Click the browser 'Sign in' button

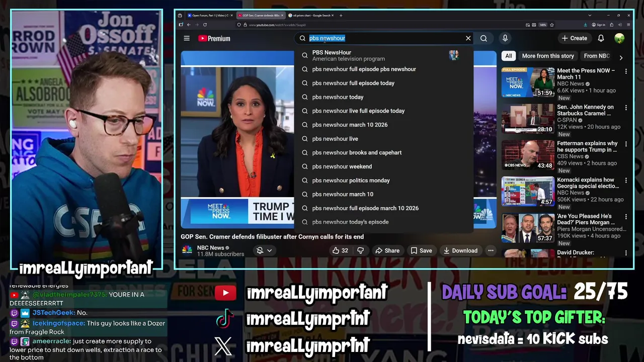(x=599, y=25)
